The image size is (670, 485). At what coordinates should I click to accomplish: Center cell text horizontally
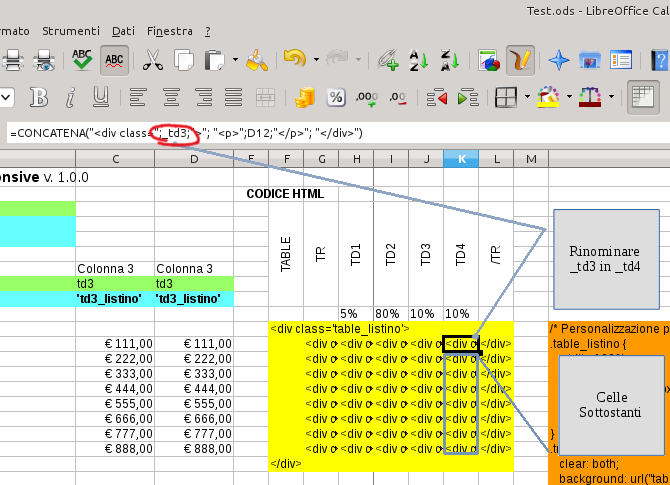(171, 97)
